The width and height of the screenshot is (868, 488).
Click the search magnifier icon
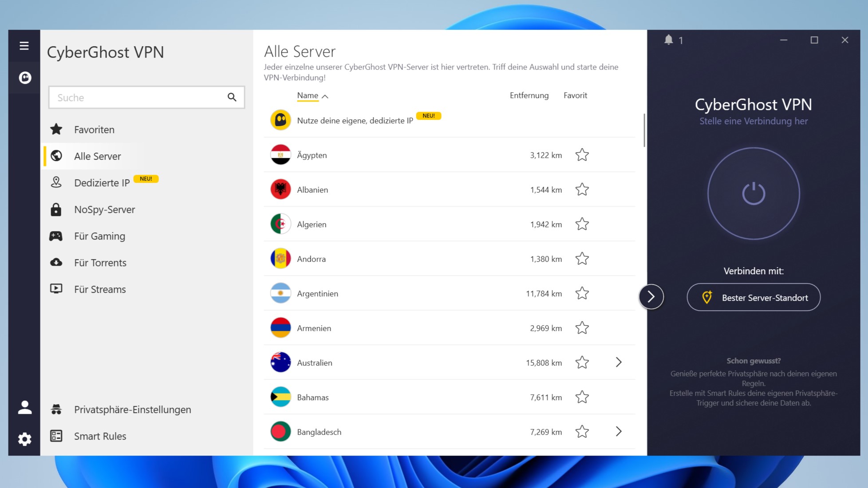point(232,97)
